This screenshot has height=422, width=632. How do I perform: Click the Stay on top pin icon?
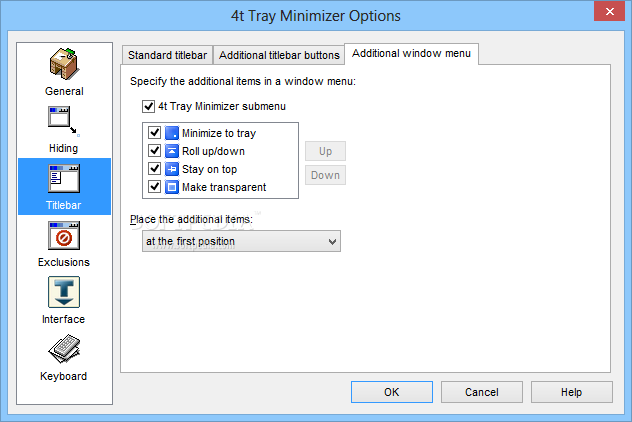pyautogui.click(x=172, y=169)
